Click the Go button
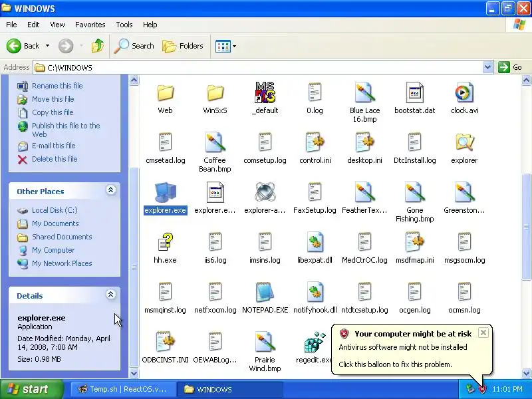This screenshot has width=532, height=399. (x=510, y=67)
